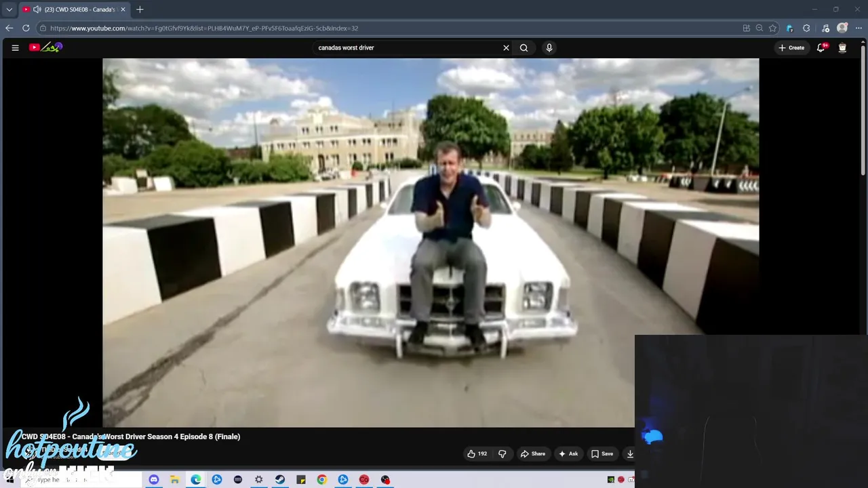Click the zoom-out magnifier in address bar

point(759,28)
